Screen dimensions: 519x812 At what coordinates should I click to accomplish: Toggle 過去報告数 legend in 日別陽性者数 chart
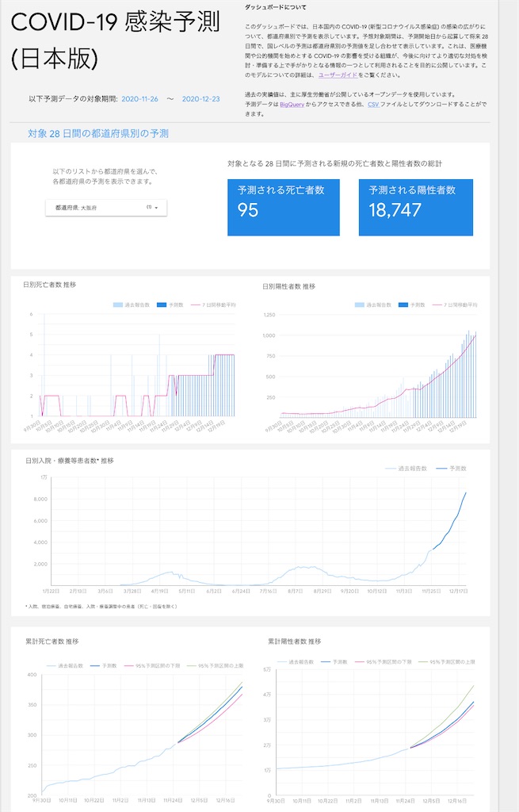click(x=373, y=305)
